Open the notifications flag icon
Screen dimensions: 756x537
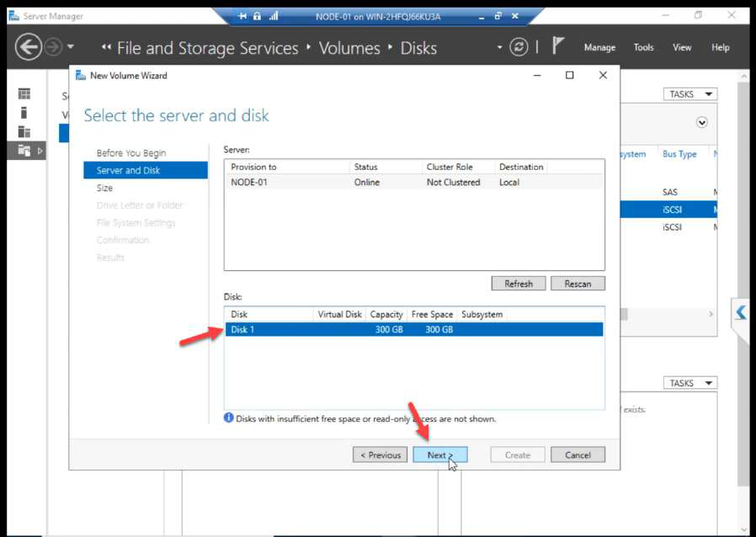tap(558, 45)
